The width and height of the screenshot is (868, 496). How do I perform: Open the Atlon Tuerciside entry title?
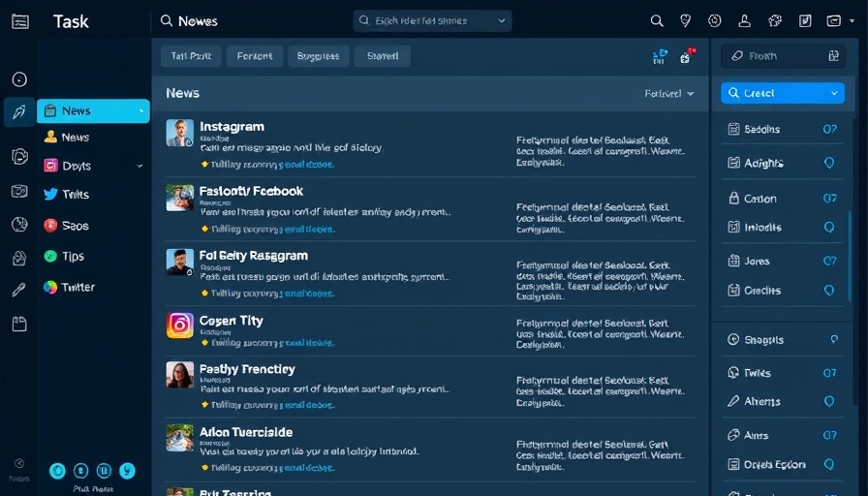(x=246, y=432)
